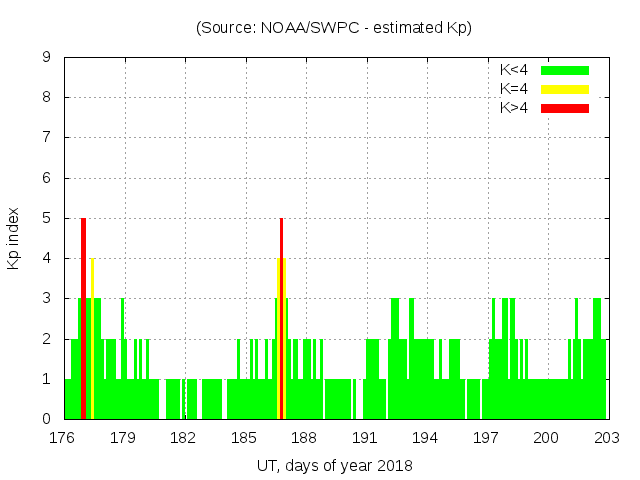The width and height of the screenshot is (640, 480).
Task: Click the y-axis tick label 5
Action: (47, 218)
